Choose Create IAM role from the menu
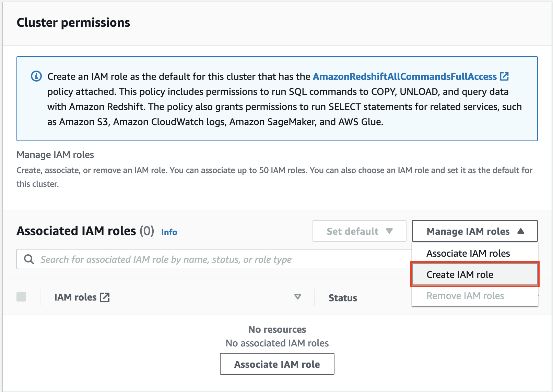Image resolution: width=553 pixels, height=392 pixels. [x=460, y=274]
